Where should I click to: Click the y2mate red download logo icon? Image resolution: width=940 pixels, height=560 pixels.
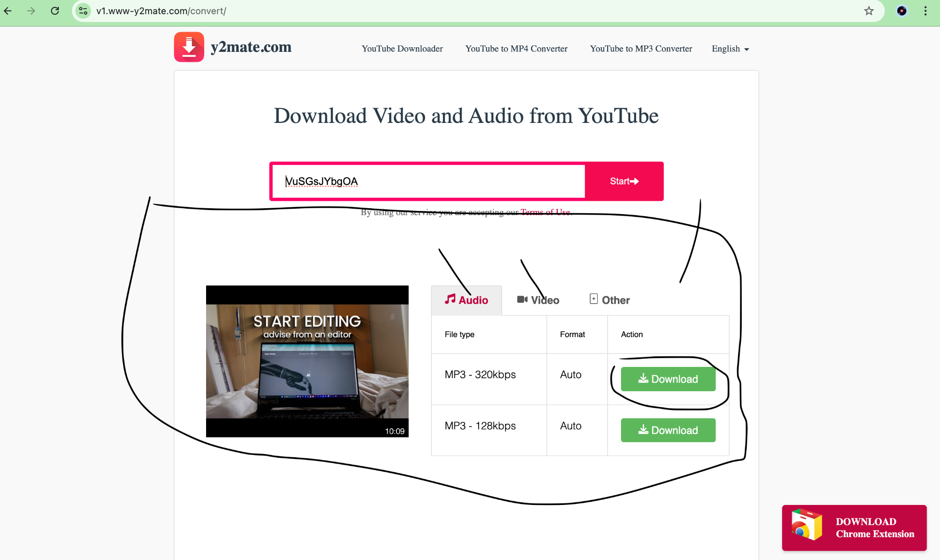[189, 47]
